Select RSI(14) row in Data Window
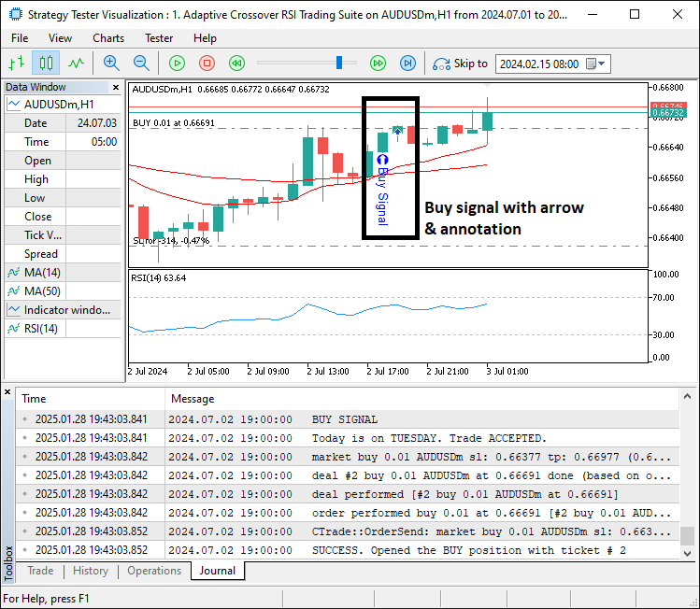Screen dimensions: 700x609 (63, 329)
